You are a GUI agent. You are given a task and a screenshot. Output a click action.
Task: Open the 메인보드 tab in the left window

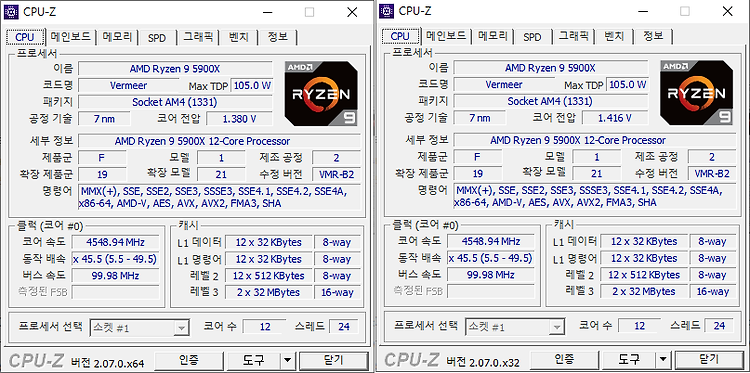[x=70, y=36]
